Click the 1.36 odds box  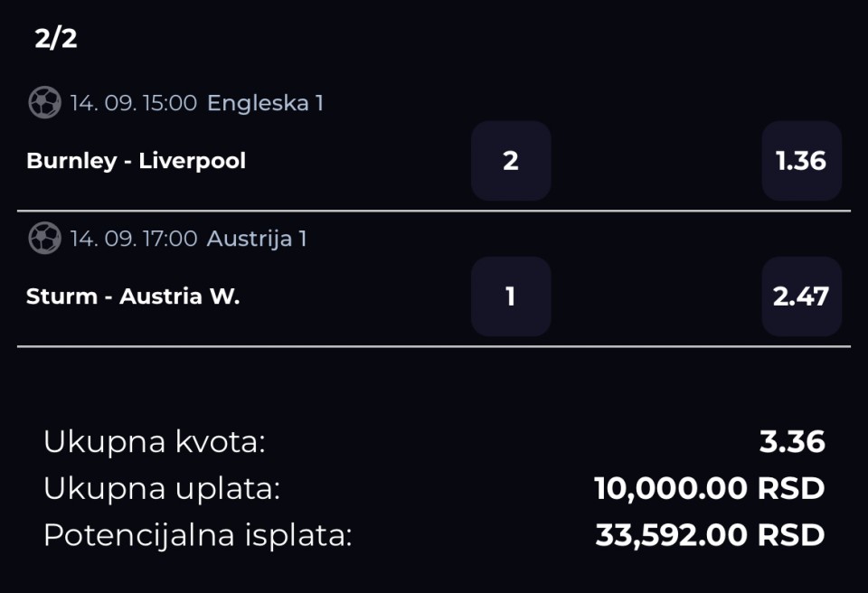tap(802, 161)
